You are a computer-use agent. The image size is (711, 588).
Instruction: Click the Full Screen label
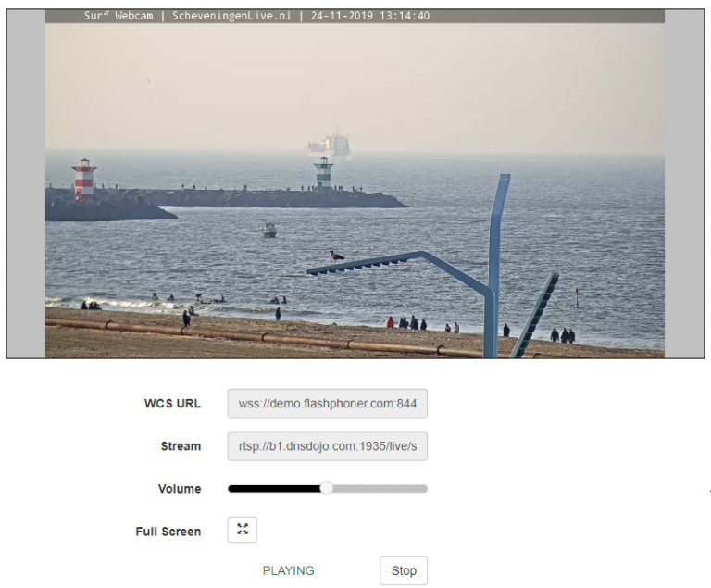(x=168, y=532)
